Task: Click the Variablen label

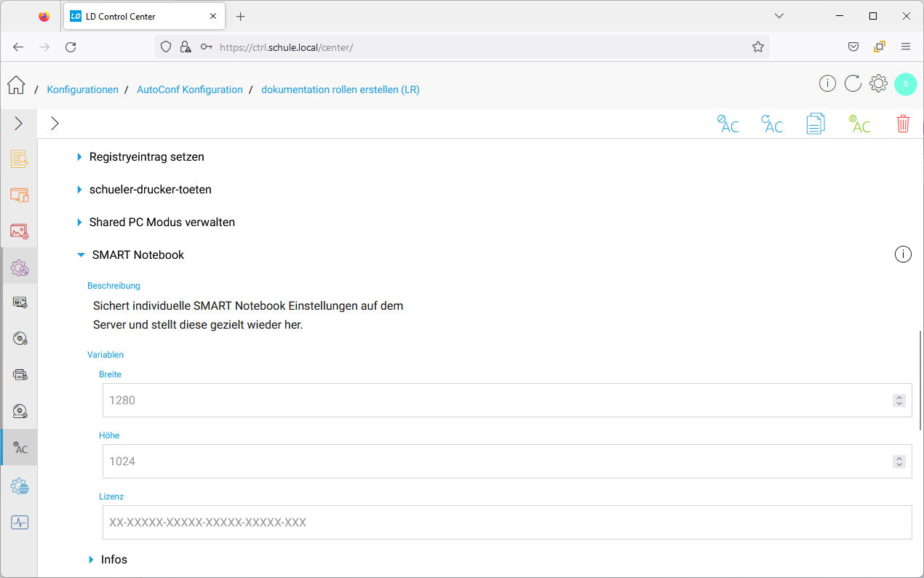Action: coord(105,355)
